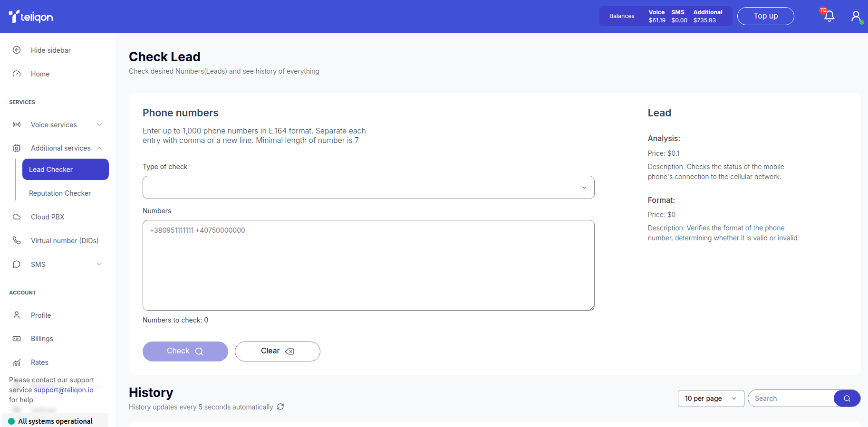This screenshot has width=868, height=427.
Task: Expand the Voice services menu
Action: click(x=57, y=125)
